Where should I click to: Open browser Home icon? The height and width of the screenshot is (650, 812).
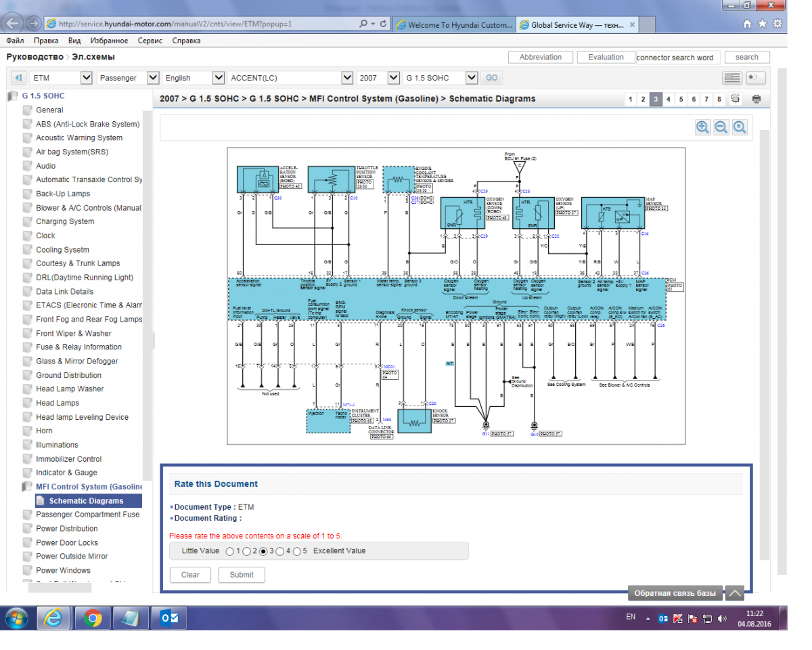pyautogui.click(x=748, y=24)
